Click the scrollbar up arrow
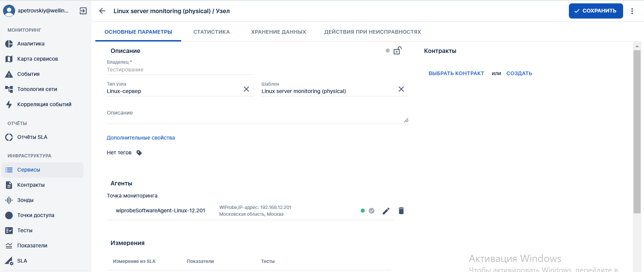 [x=637, y=46]
